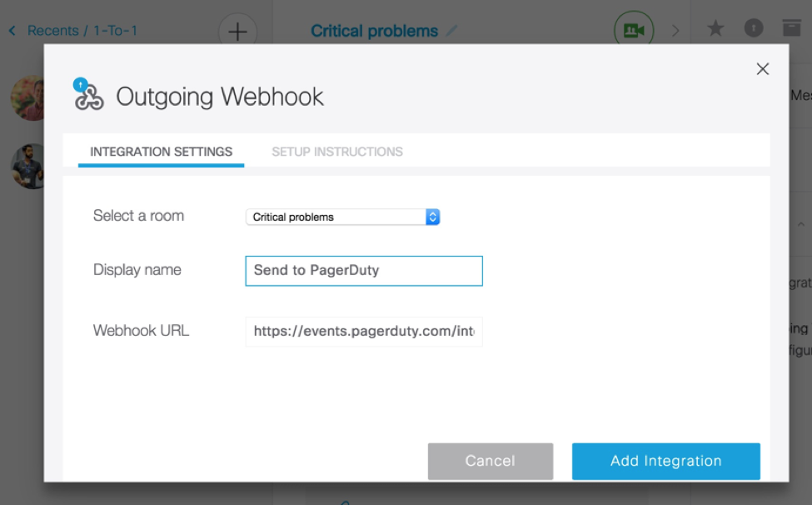Expand the chevron next to video call
Viewport: 812px width, 505px height.
pos(675,31)
